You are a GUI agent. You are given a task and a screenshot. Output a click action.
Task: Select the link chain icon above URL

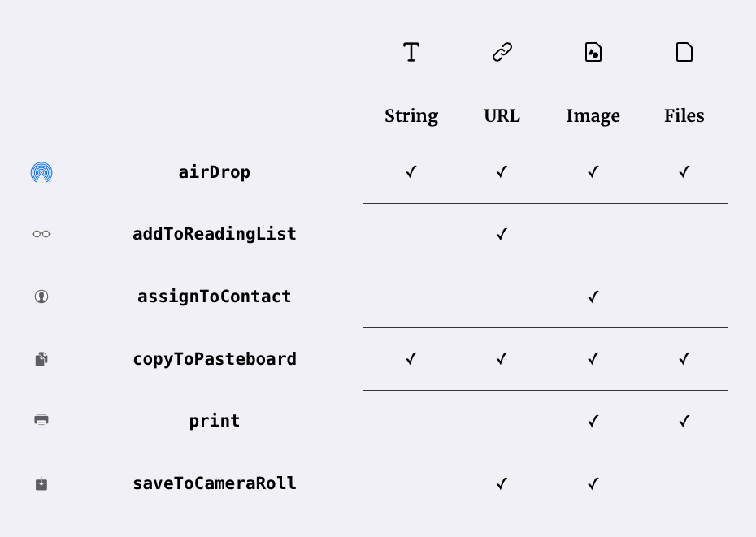tap(502, 52)
